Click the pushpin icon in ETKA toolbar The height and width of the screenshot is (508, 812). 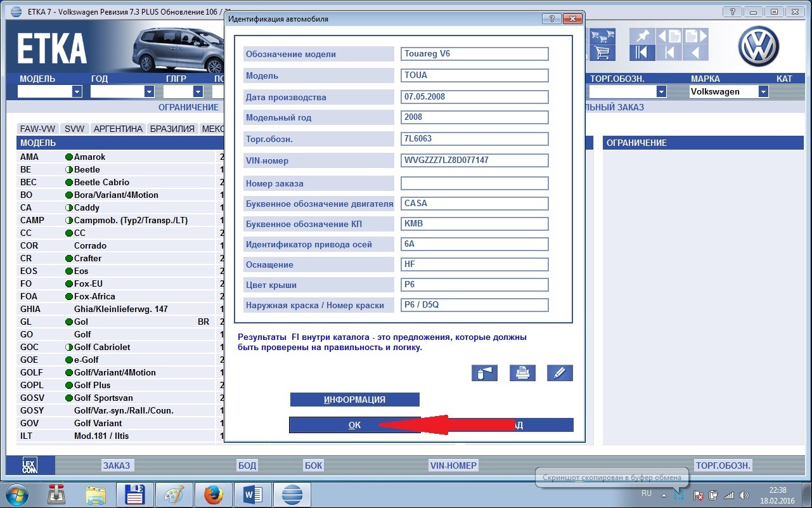pyautogui.click(x=643, y=36)
